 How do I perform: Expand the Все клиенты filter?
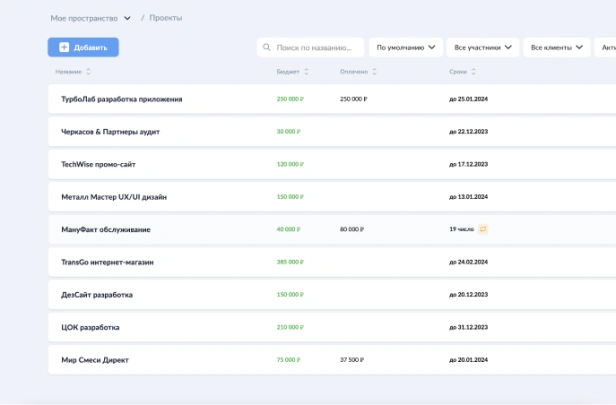click(x=556, y=47)
